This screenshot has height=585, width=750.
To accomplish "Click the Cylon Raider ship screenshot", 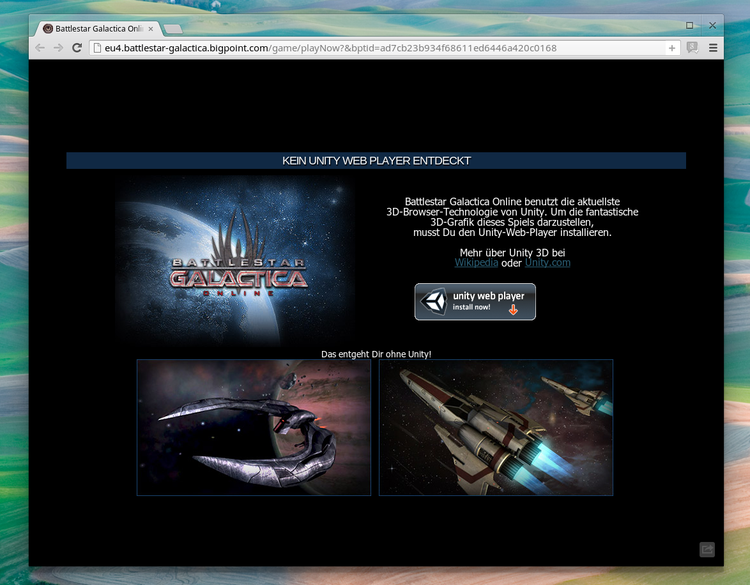I will 254,428.
